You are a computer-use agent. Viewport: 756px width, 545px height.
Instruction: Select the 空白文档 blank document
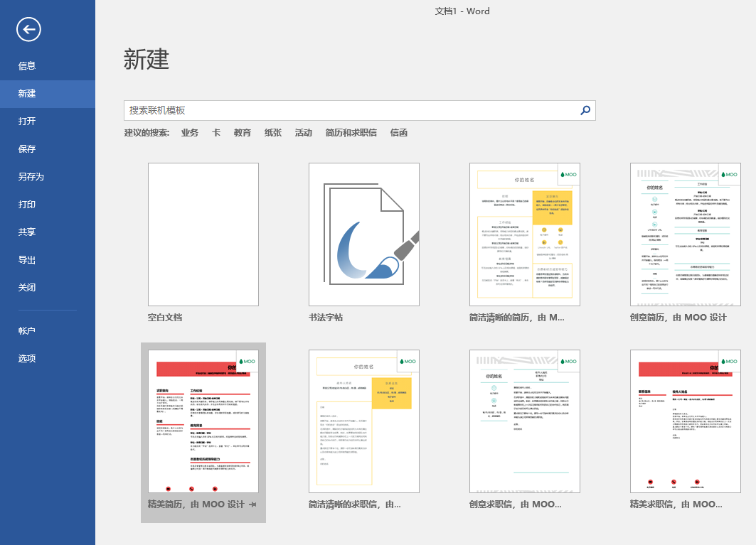(x=203, y=234)
